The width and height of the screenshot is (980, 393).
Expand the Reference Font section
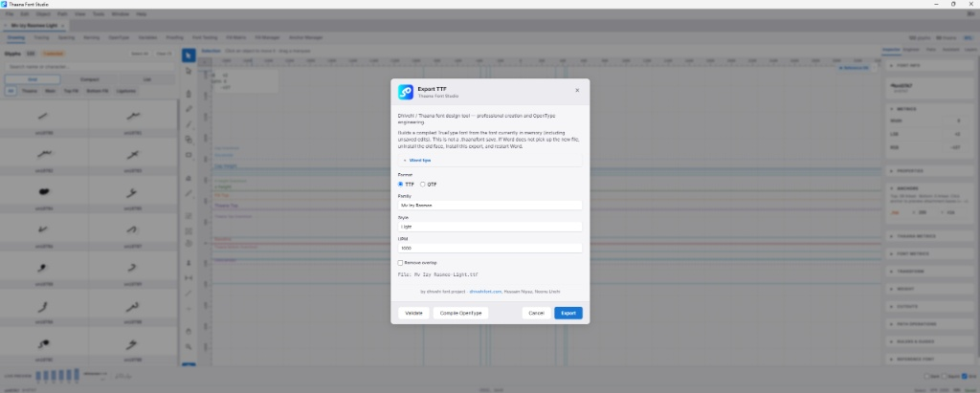pyautogui.click(x=930, y=360)
